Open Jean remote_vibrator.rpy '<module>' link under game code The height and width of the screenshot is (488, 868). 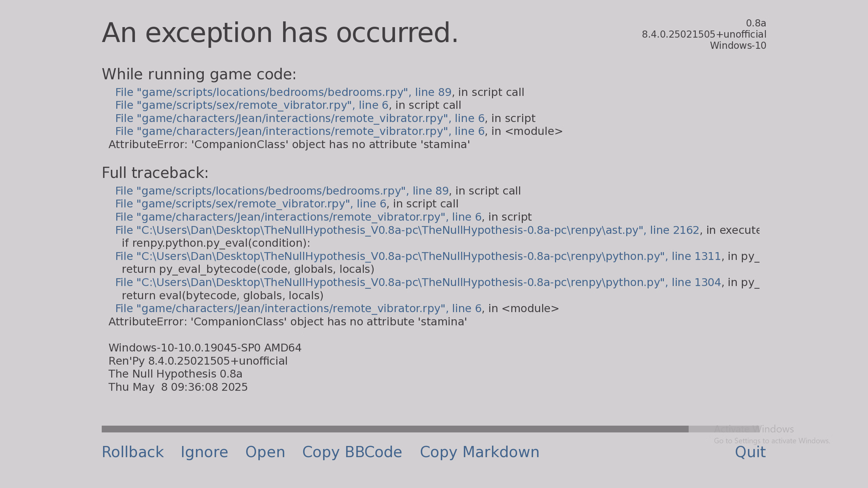pyautogui.click(x=300, y=131)
